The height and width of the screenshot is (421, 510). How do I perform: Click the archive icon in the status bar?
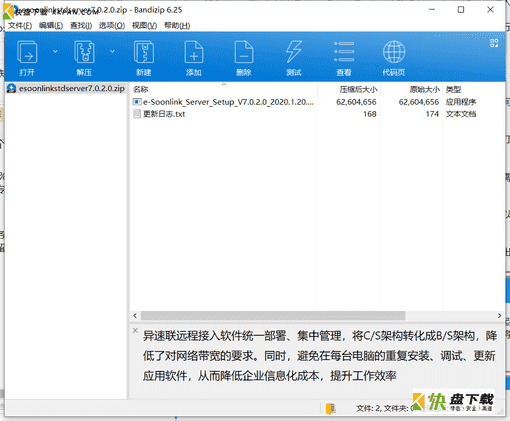tap(331, 409)
